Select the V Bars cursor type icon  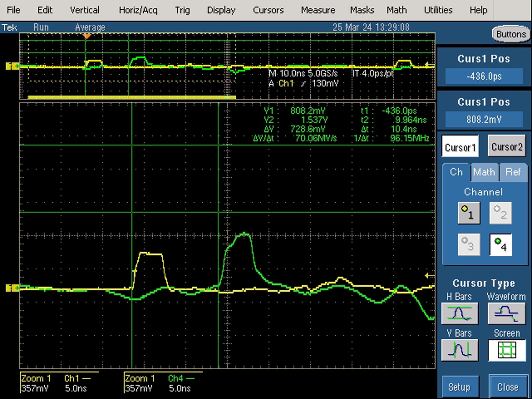pyautogui.click(x=460, y=350)
